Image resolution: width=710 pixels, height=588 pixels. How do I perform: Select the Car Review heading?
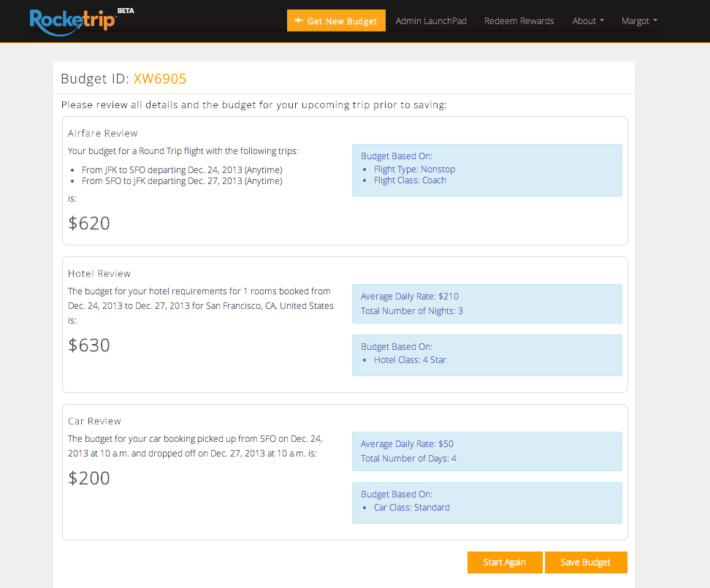95,421
